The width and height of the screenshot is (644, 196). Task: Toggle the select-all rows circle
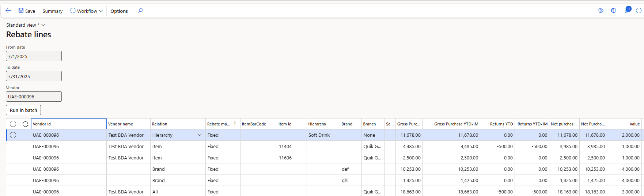[13, 124]
